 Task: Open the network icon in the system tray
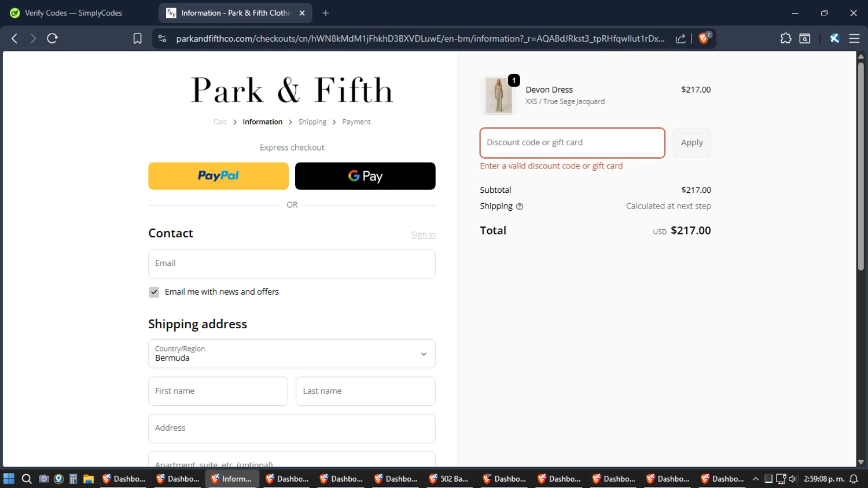(x=781, y=479)
